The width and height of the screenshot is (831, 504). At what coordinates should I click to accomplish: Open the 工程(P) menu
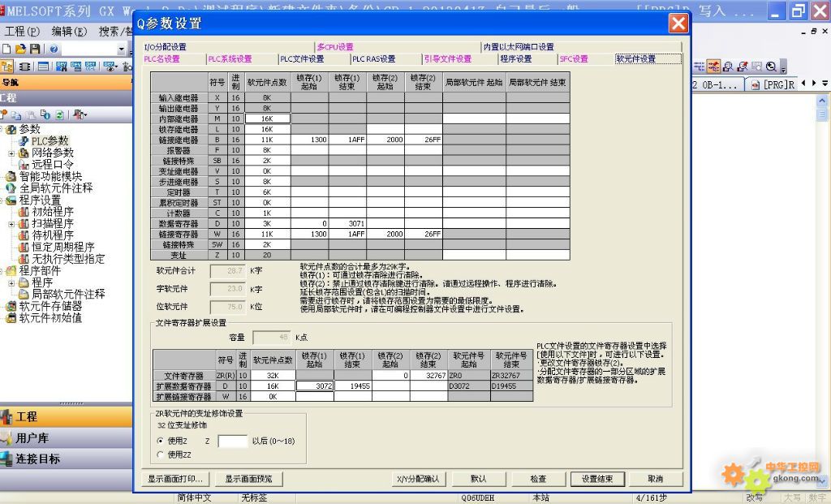[x=22, y=32]
